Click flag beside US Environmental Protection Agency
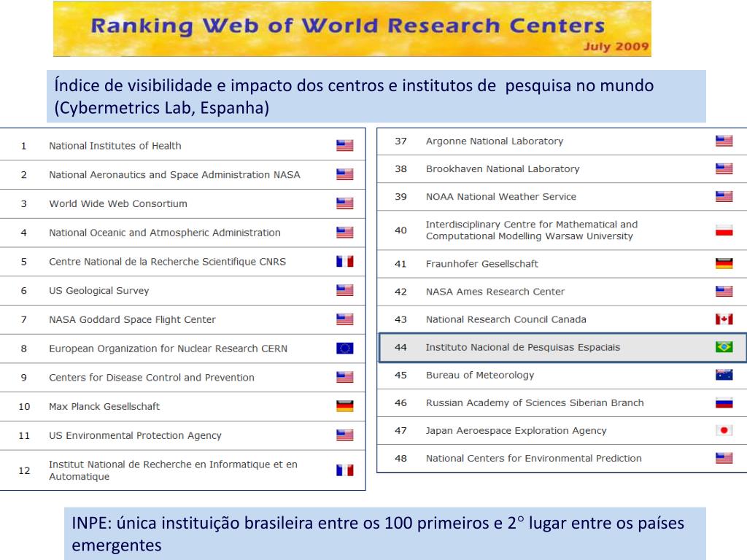Image resolution: width=747 pixels, height=560 pixels. pyautogui.click(x=344, y=435)
